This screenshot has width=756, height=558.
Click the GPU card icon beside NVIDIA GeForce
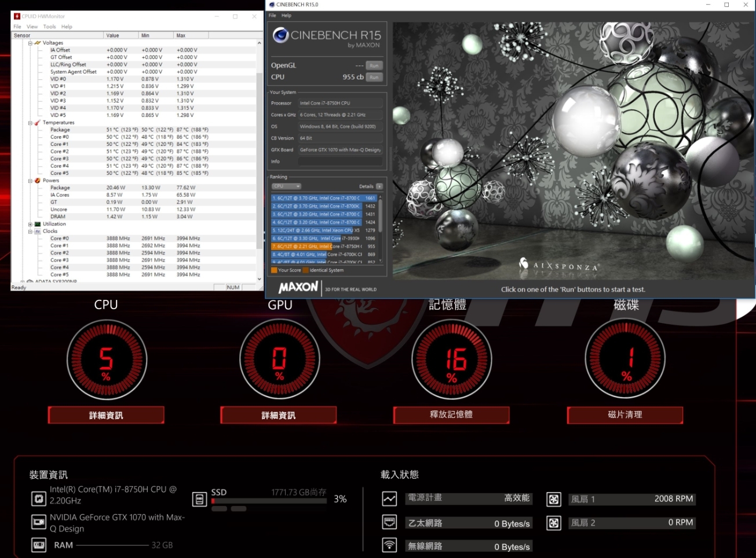[39, 522]
